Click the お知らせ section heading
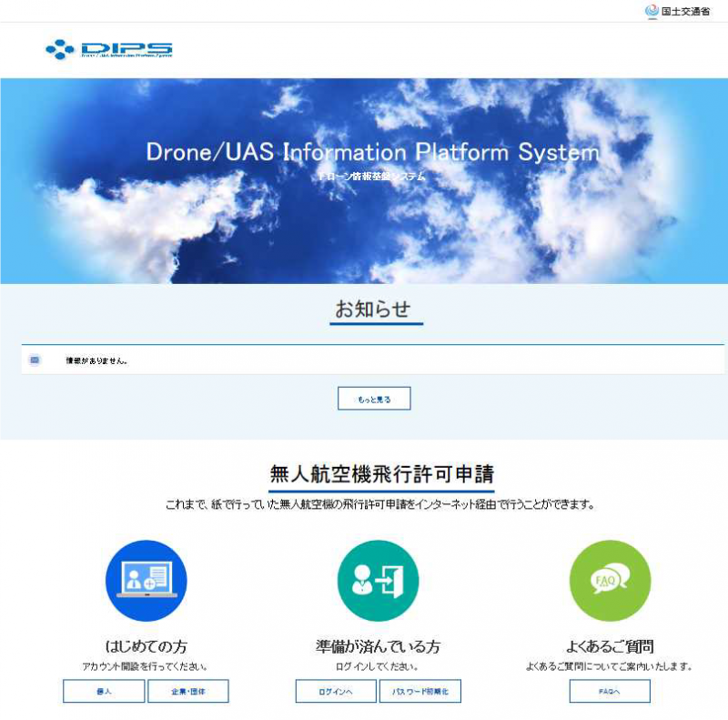This screenshot has width=728, height=720. [373, 309]
